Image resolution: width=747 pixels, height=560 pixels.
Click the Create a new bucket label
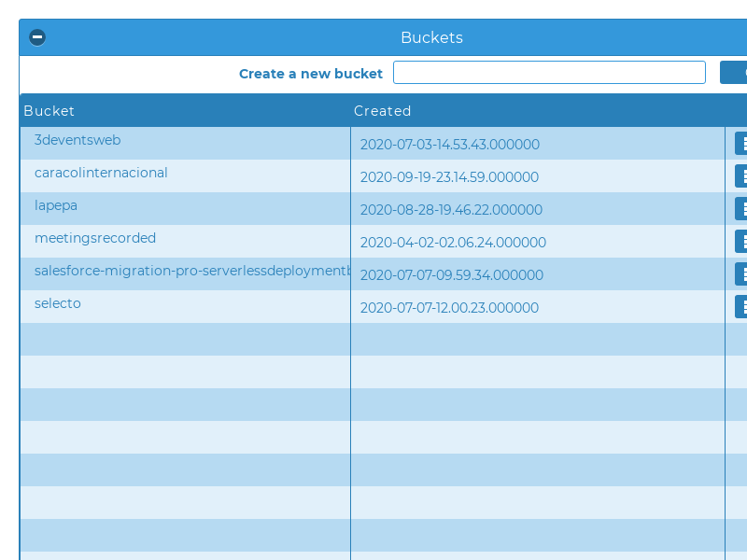pos(311,73)
